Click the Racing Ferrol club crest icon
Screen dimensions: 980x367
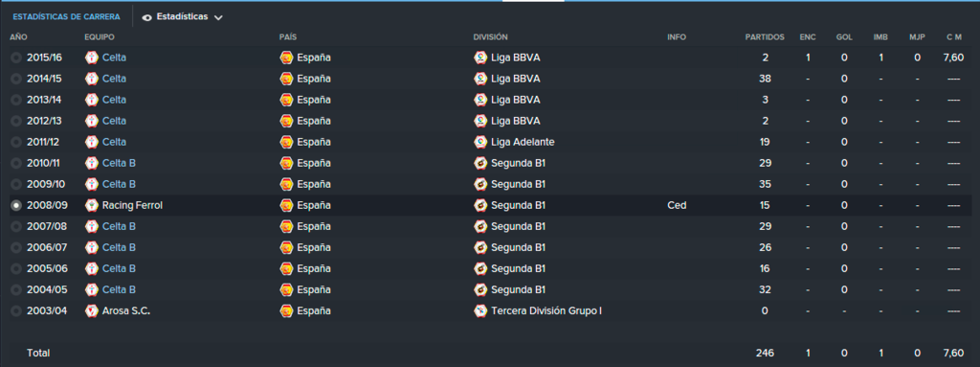(92, 205)
